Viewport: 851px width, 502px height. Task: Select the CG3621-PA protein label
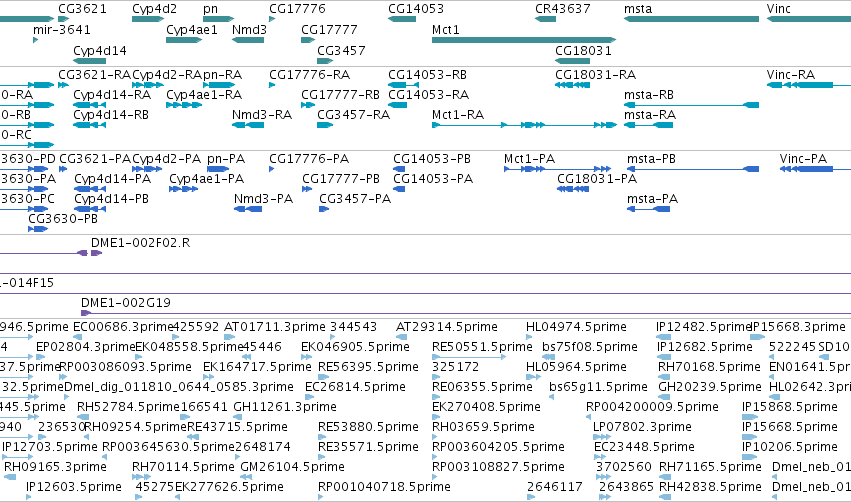coord(95,158)
